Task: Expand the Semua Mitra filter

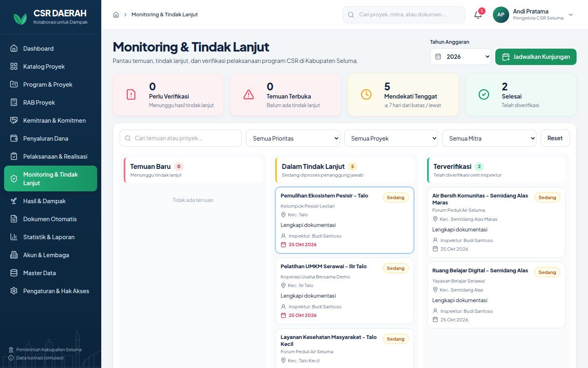Action: [489, 138]
